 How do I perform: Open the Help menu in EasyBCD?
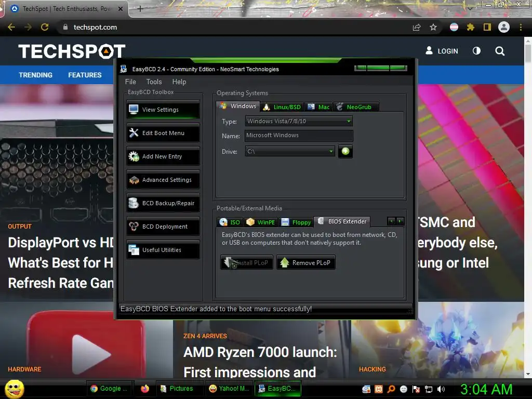click(x=179, y=82)
